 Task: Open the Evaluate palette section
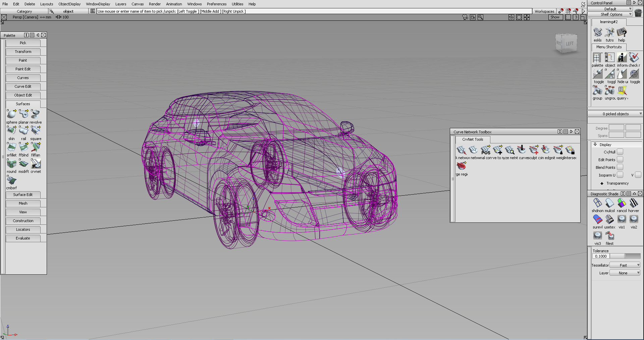(23, 238)
